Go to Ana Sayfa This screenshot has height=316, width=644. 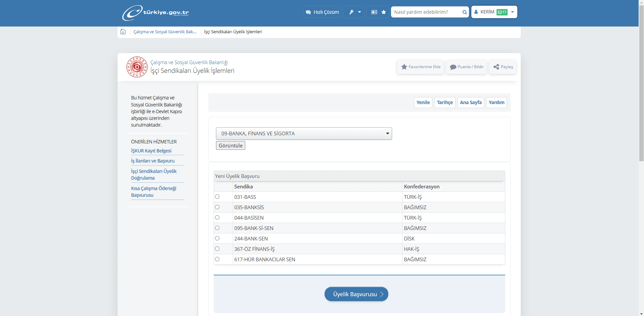[471, 102]
